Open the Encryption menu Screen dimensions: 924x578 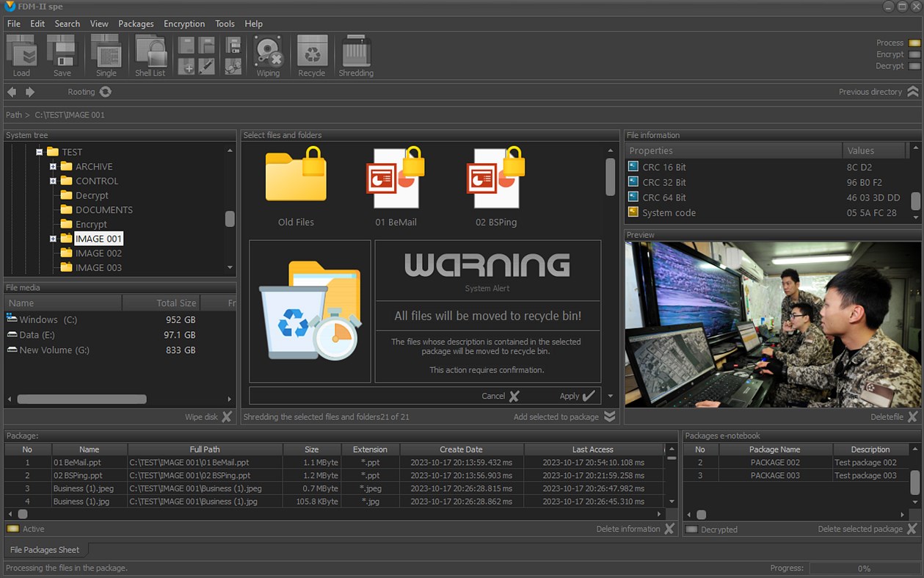184,24
